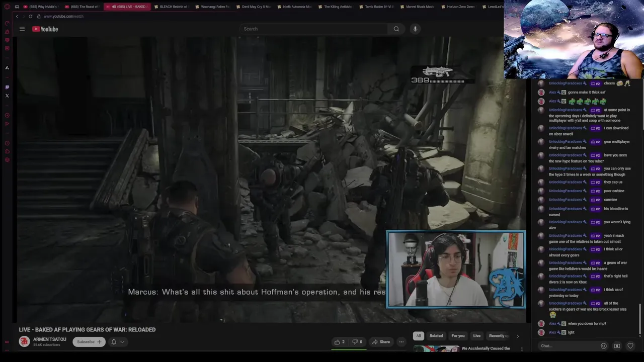The image size is (644, 362).
Task: Click chat message 'they cap us'
Action: (613, 182)
